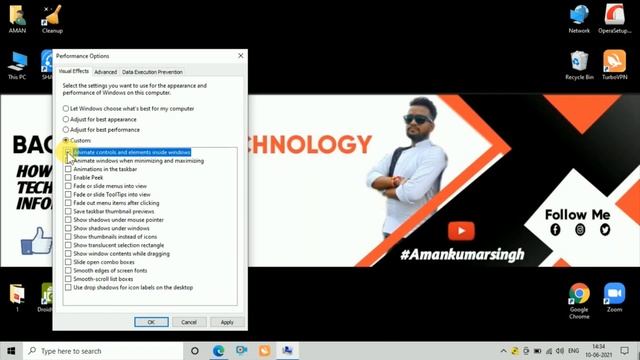Open the orange app icon in taskbar
The image size is (640, 360).
pyautogui.click(x=264, y=351)
